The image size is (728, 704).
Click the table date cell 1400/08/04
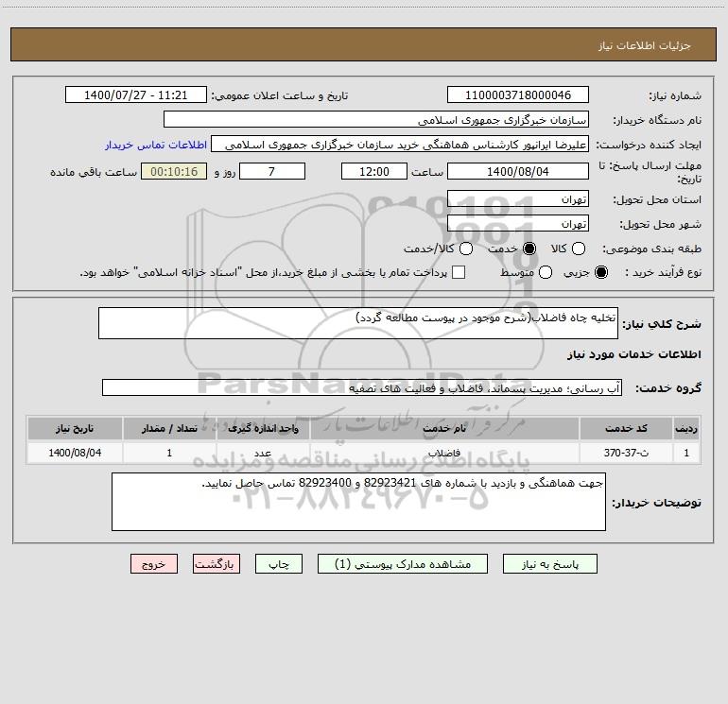pos(75,453)
